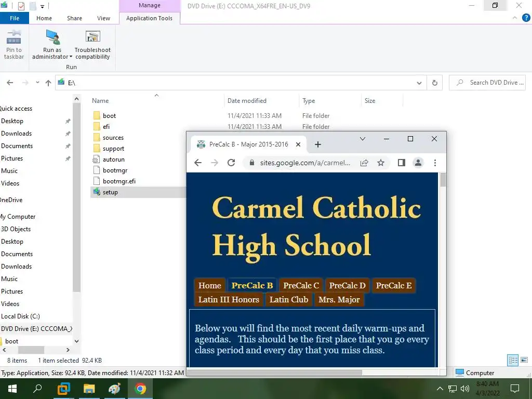Sort by Date modified column header
The image size is (532, 399).
247,101
